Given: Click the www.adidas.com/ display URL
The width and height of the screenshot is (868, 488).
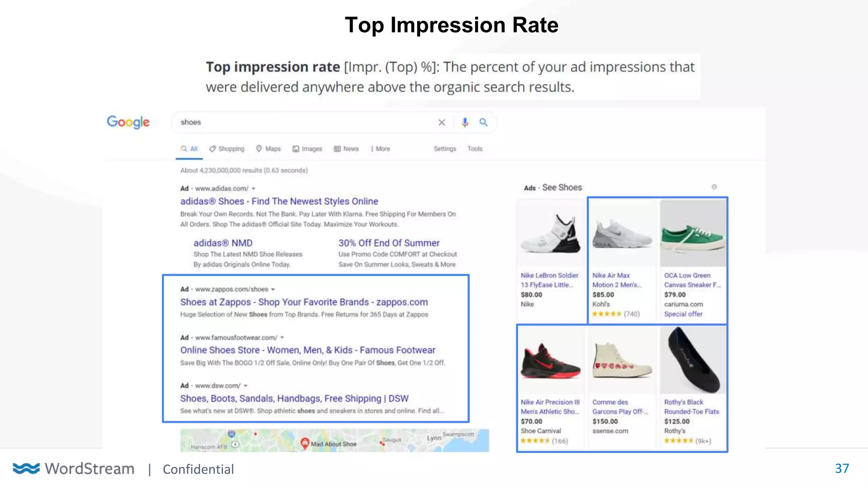Looking at the screenshot, I should click(x=222, y=189).
